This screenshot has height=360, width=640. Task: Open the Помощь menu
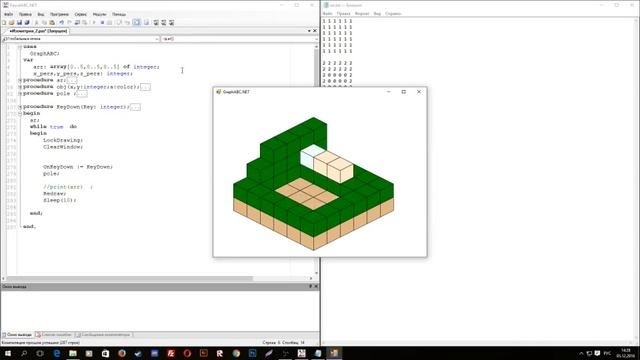(x=119, y=14)
